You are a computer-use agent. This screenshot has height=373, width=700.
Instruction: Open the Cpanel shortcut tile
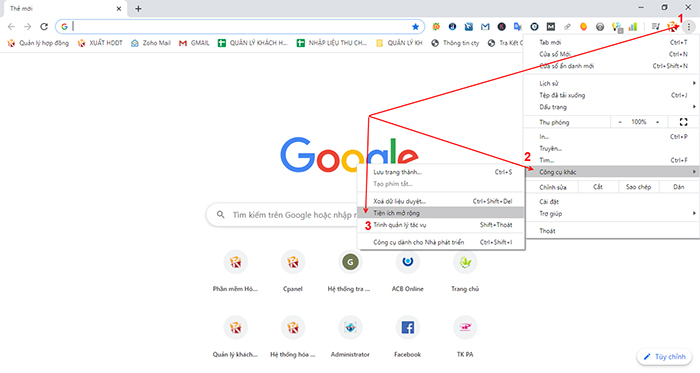point(293,271)
